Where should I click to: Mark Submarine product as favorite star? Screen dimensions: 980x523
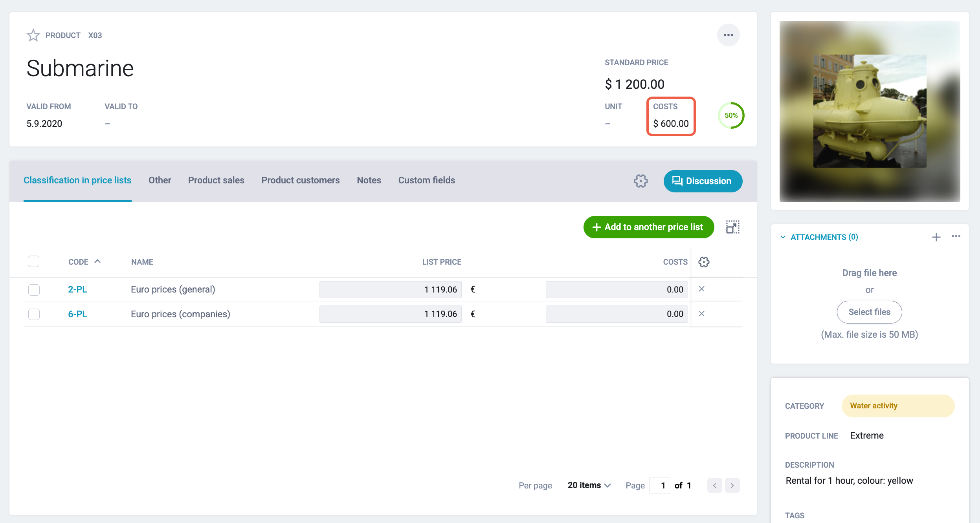(x=33, y=35)
